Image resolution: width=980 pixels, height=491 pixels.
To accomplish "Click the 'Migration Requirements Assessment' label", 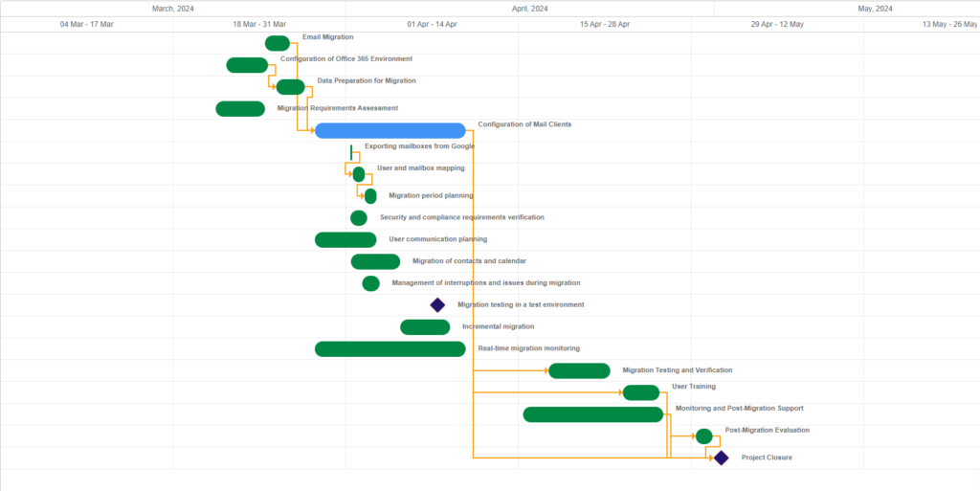I will 338,108.
